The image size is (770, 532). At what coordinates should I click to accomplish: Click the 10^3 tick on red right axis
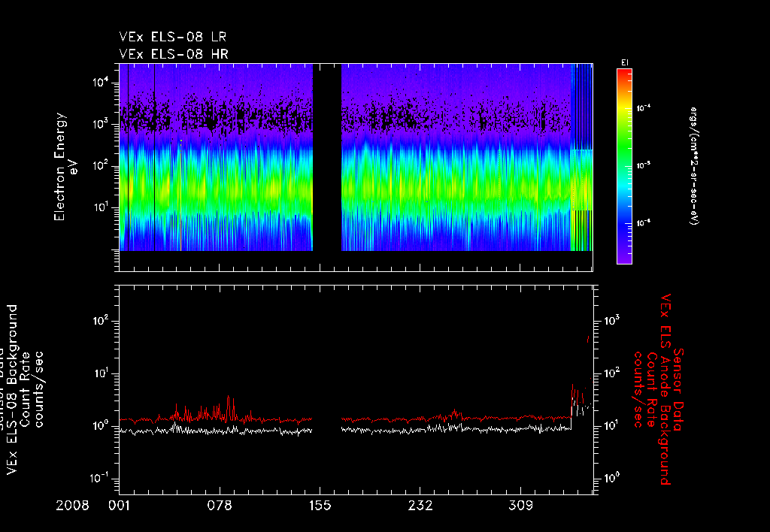coord(611,321)
